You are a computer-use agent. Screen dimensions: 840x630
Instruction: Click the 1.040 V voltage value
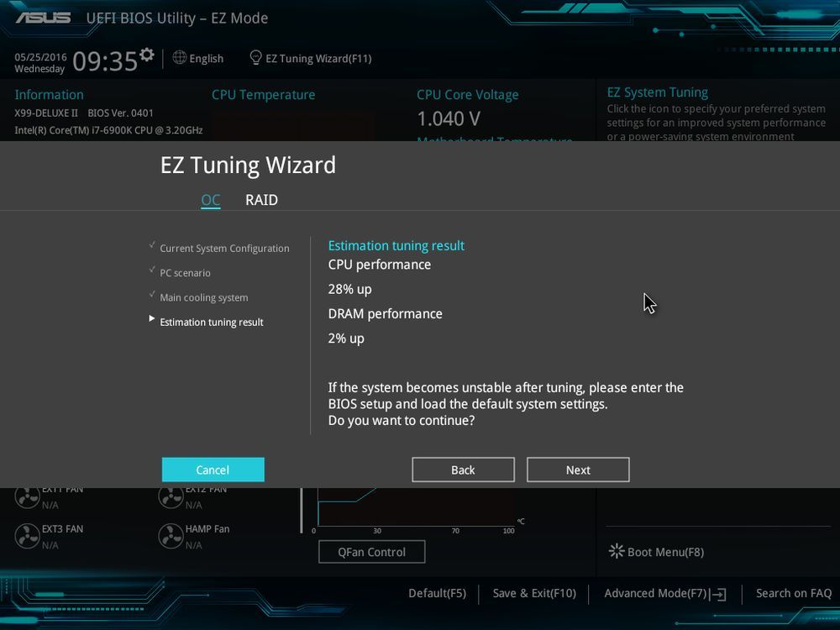449,119
